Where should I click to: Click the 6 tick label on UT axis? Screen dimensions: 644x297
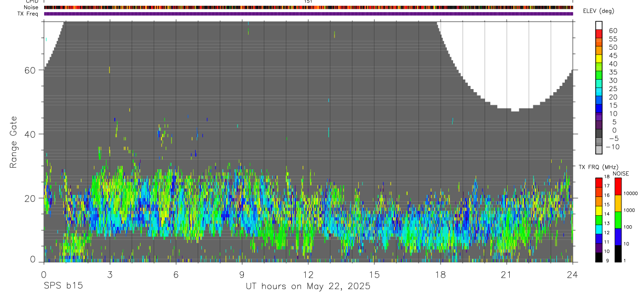pyautogui.click(x=176, y=275)
